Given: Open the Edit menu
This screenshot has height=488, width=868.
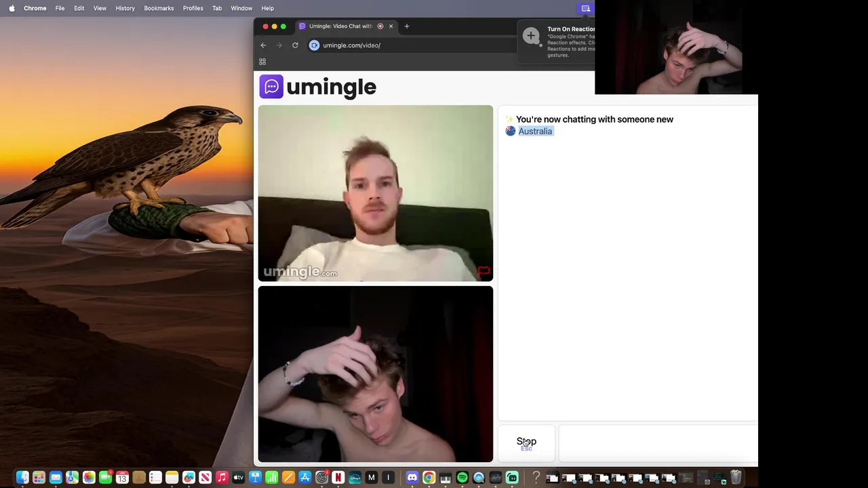Looking at the screenshot, I should coord(79,8).
